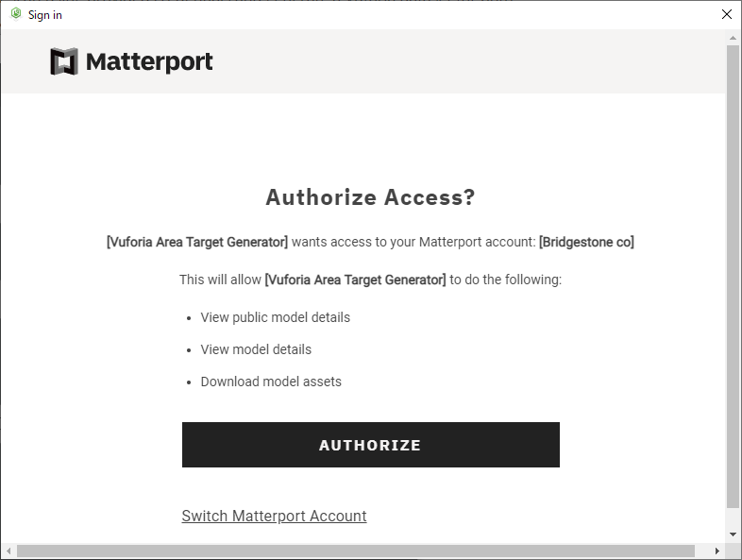Open the Switch Matterport Account link
742x560 pixels.
274,516
